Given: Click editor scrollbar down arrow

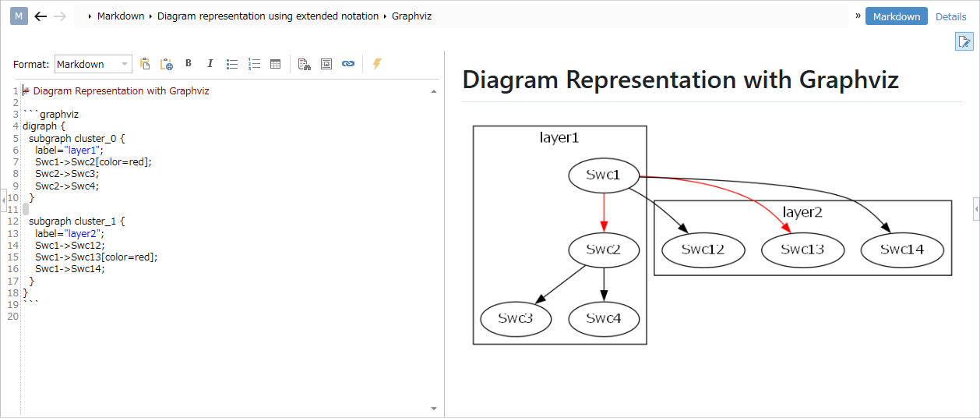Looking at the screenshot, I should coord(434,408).
